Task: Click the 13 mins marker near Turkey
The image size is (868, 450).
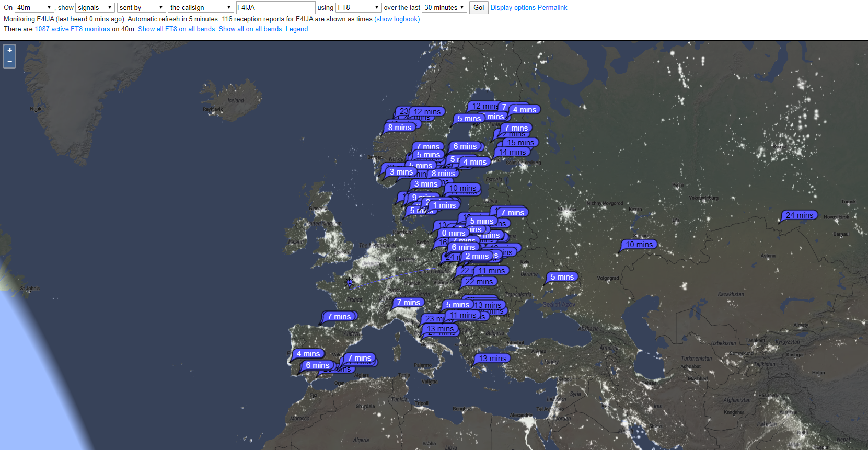Action: point(492,359)
